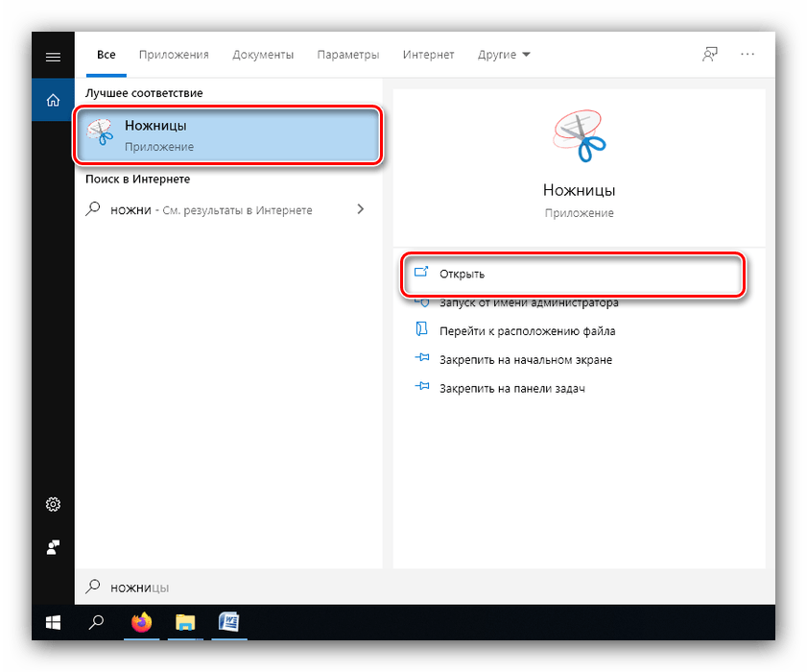Image resolution: width=807 pixels, height=672 pixels.
Task: Choose Запуск от имени администратора
Action: point(528,302)
